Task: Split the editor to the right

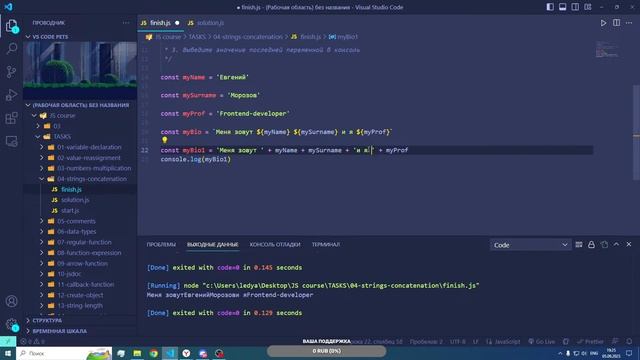Action: pyautogui.click(x=616, y=23)
